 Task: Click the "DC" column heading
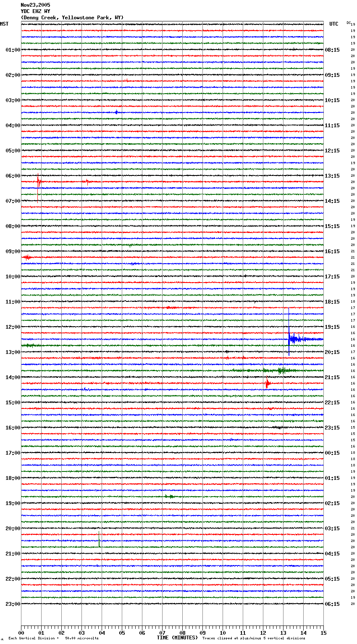349,23
